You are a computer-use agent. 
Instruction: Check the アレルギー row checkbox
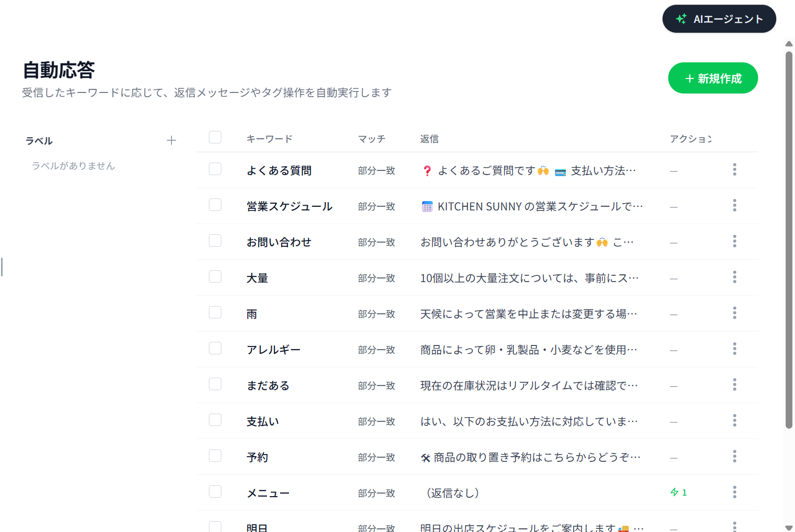pyautogui.click(x=215, y=348)
